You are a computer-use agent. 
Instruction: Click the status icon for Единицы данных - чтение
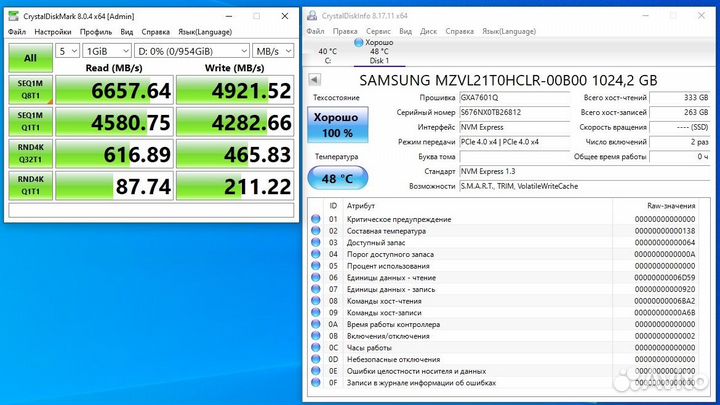(x=315, y=277)
